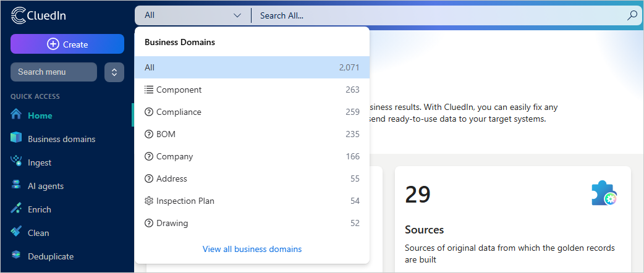Click the plus icon in Create button

pyautogui.click(x=53, y=44)
